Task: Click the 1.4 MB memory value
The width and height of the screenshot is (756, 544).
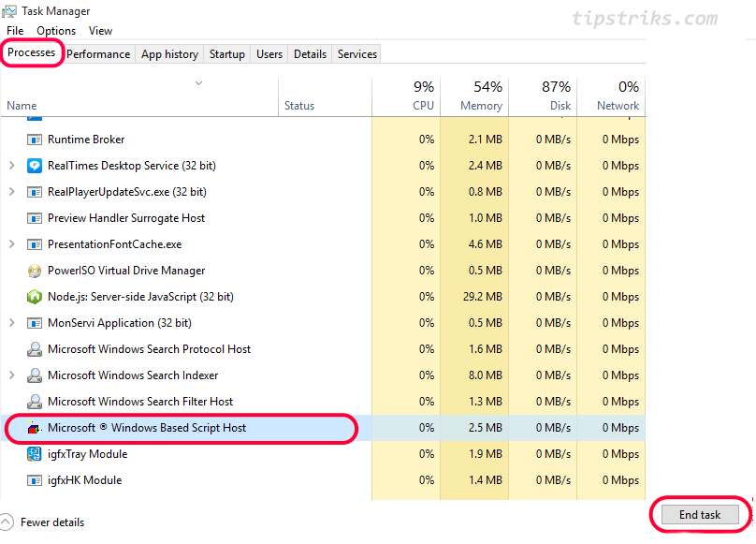Action: (x=485, y=480)
